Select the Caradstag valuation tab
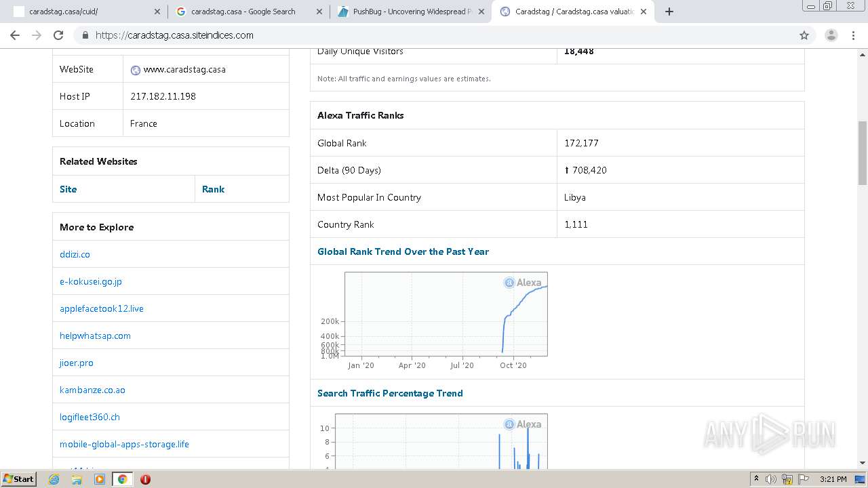868x488 pixels. [572, 12]
